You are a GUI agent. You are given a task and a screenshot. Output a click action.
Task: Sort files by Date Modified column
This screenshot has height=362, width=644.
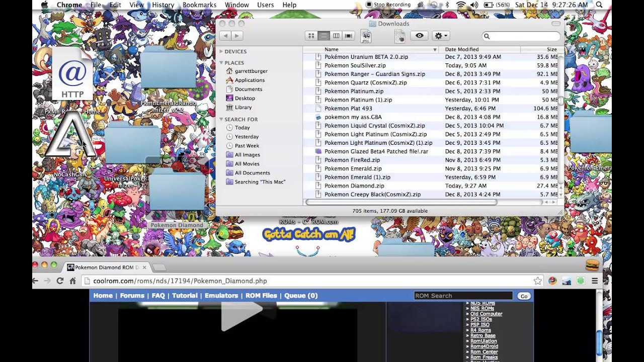479,49
